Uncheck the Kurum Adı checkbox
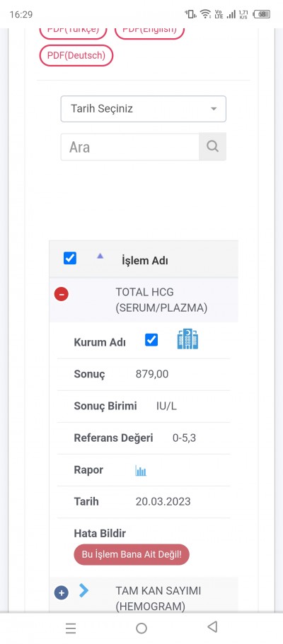The height and width of the screenshot is (644, 283). (x=151, y=339)
